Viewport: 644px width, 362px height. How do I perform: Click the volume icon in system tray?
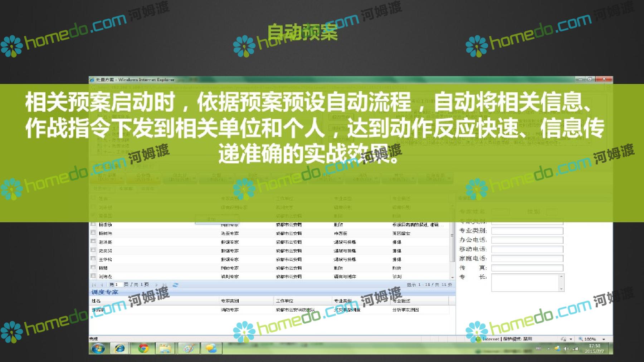click(566, 348)
